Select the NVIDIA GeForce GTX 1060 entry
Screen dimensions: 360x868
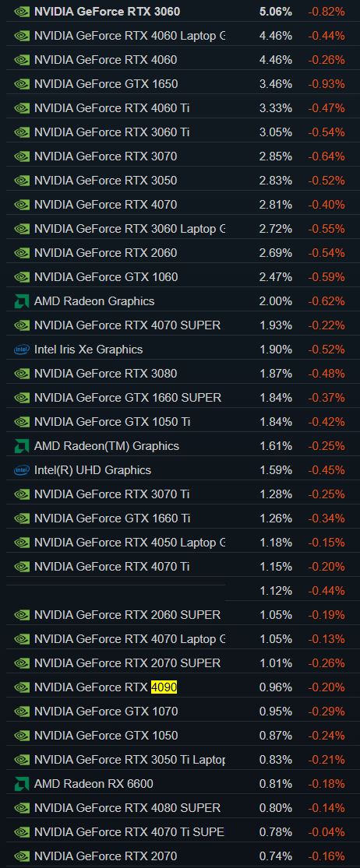click(180, 277)
